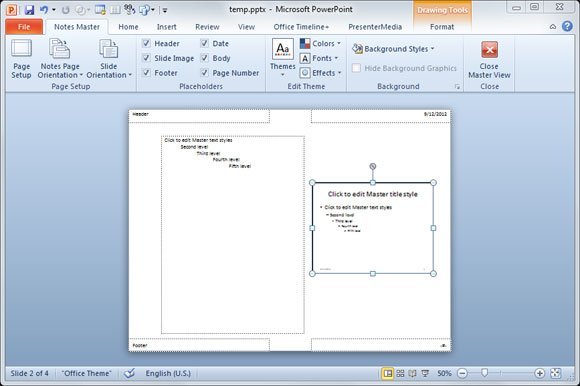The image size is (580, 386).
Task: Start Slide Show from status bar icon
Action: click(425, 373)
